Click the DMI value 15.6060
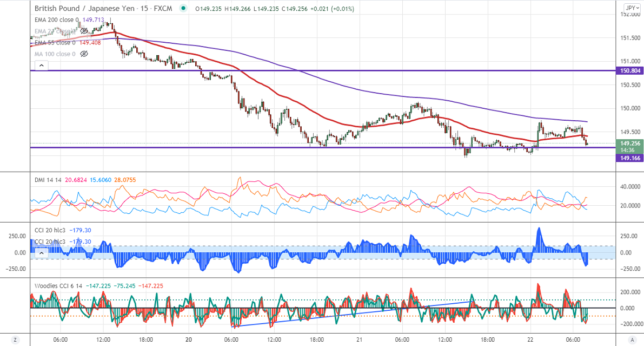This screenshot has width=644, height=346. click(101, 180)
